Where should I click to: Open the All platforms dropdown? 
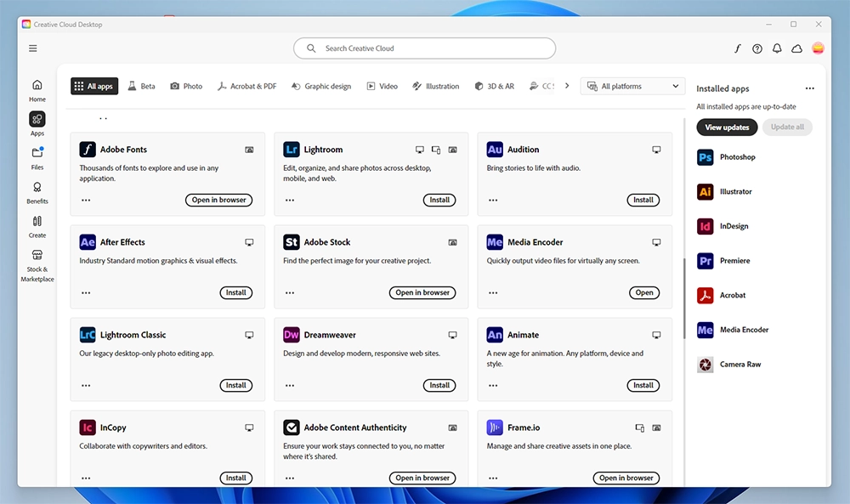(632, 86)
